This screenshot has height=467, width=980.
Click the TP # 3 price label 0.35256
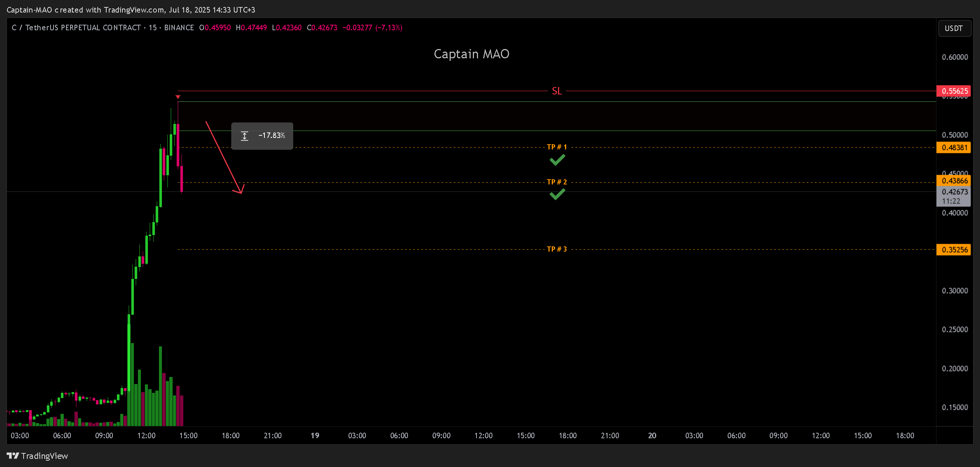point(953,250)
